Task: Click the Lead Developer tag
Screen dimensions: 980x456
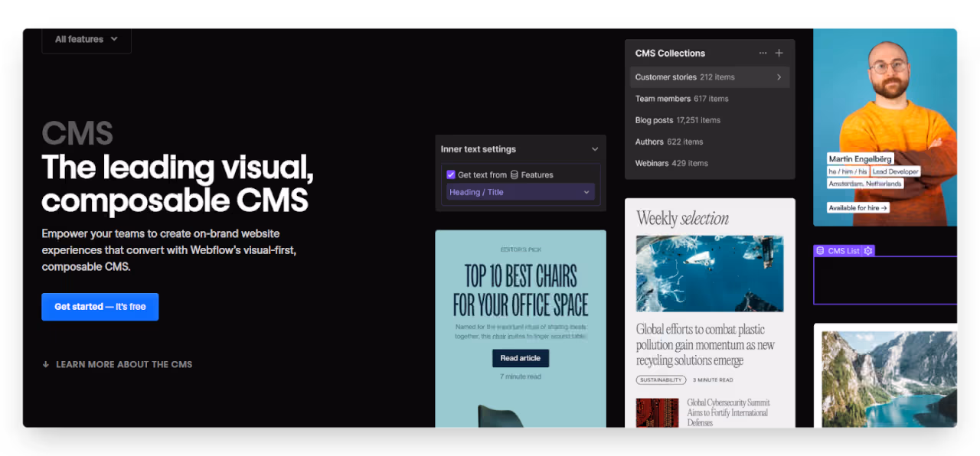Action: [895, 171]
